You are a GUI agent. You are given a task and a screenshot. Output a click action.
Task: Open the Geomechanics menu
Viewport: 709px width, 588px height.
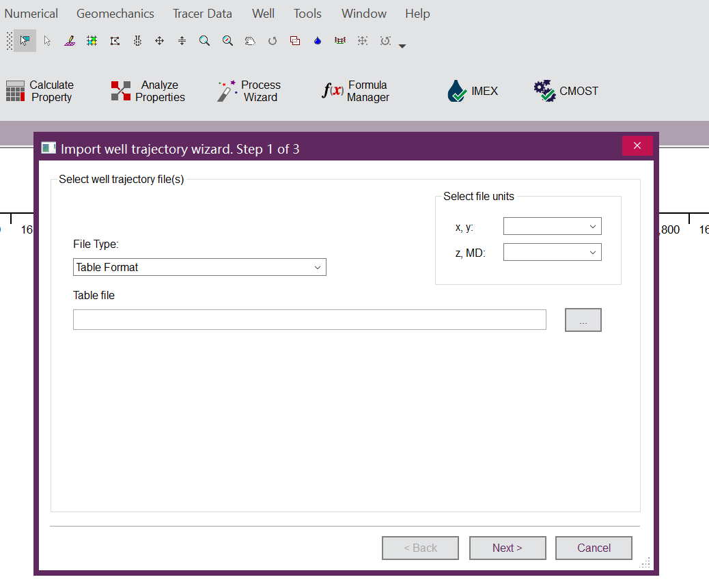click(x=115, y=14)
